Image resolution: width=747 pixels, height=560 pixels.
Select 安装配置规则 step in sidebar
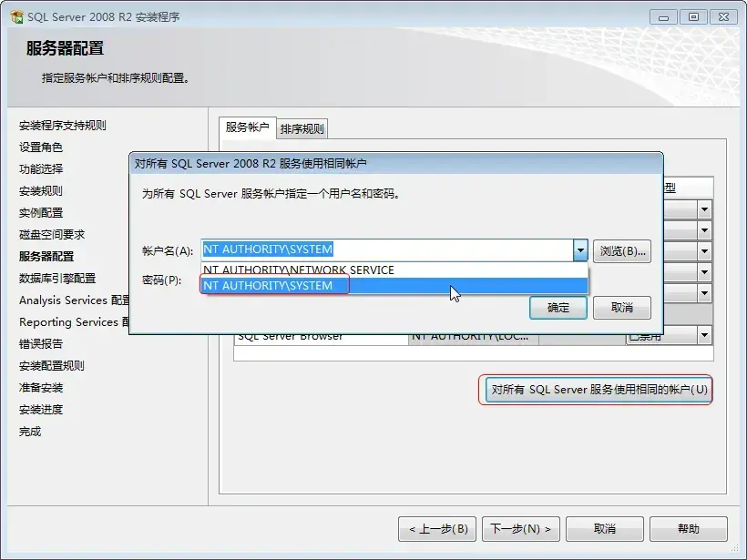click(52, 366)
